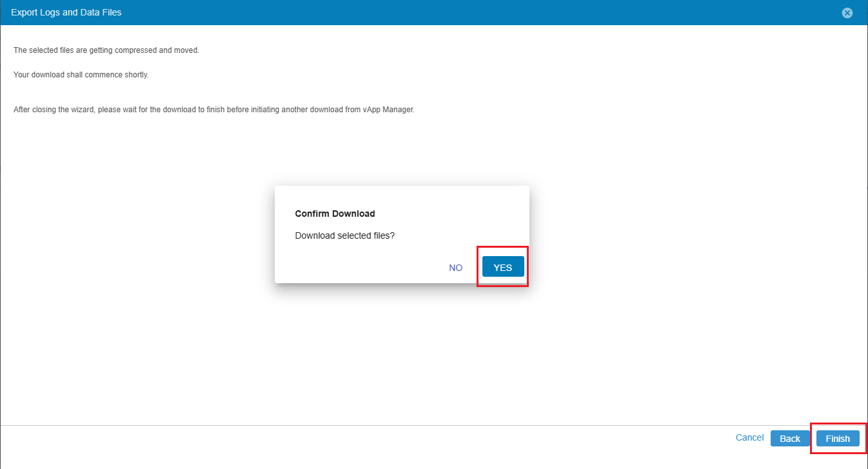This screenshot has width=868, height=469.
Task: Click the 'Export Logs and Data Files' title
Action: point(66,12)
